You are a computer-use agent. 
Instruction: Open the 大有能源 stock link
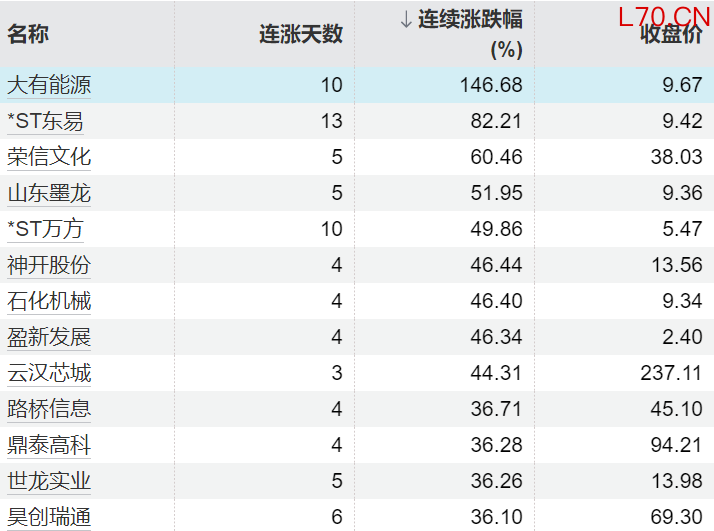(x=49, y=85)
